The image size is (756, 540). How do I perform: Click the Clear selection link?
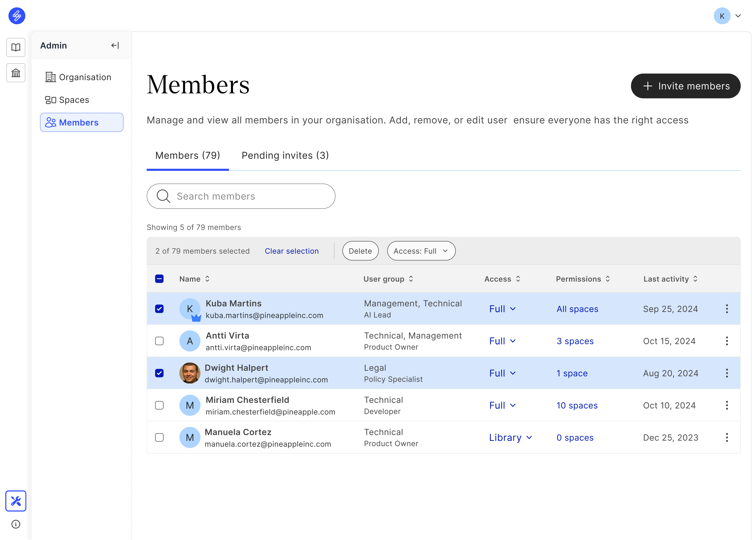click(x=291, y=251)
